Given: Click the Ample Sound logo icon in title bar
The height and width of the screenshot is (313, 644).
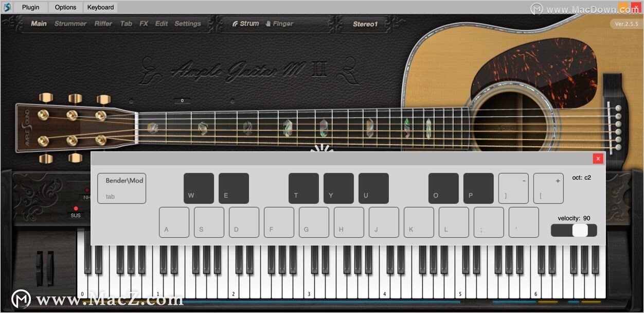Looking at the screenshot, I should 7,7.
